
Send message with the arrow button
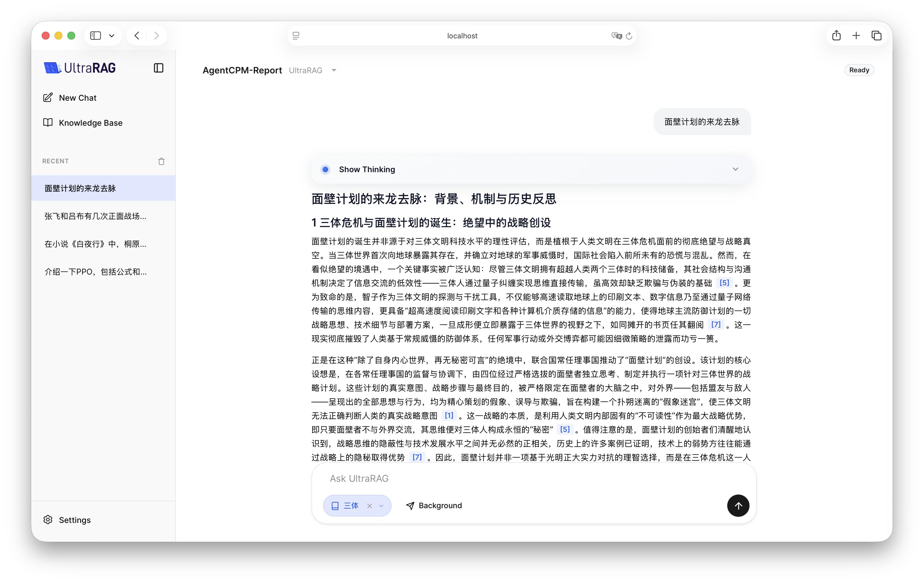pos(738,505)
